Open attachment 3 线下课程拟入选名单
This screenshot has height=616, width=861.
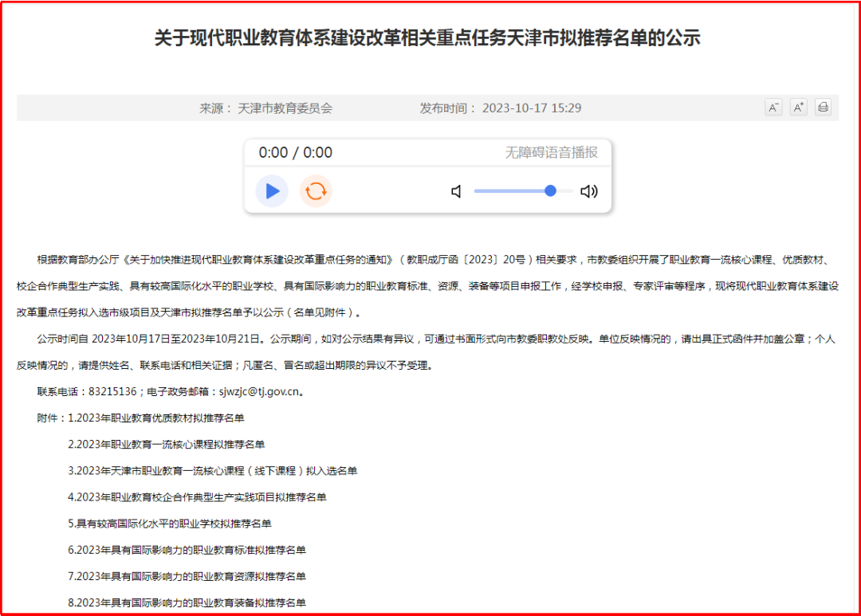(x=212, y=471)
